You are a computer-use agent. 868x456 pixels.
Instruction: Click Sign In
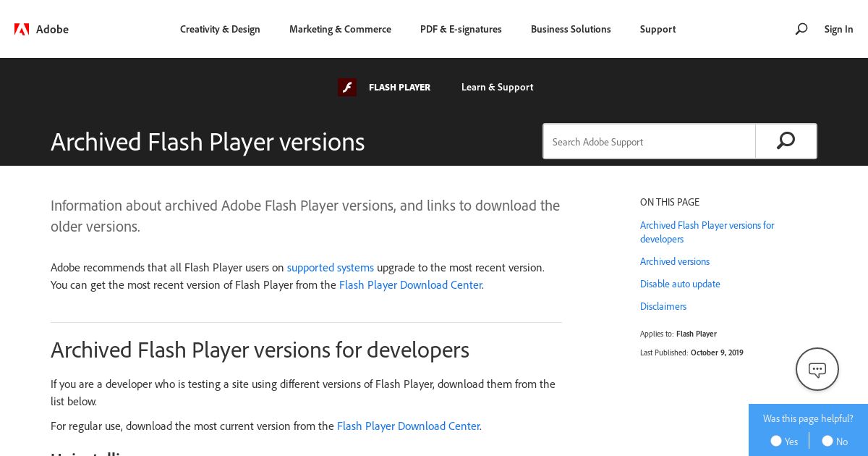[x=838, y=29]
